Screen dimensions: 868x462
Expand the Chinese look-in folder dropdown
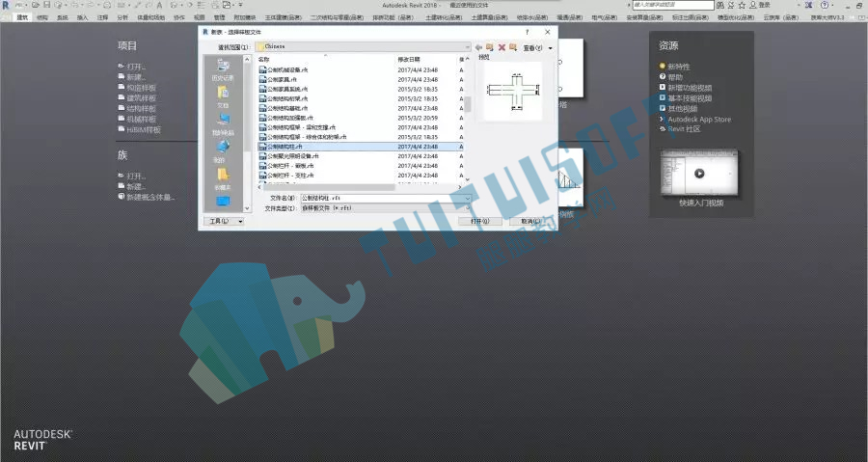[x=467, y=47]
